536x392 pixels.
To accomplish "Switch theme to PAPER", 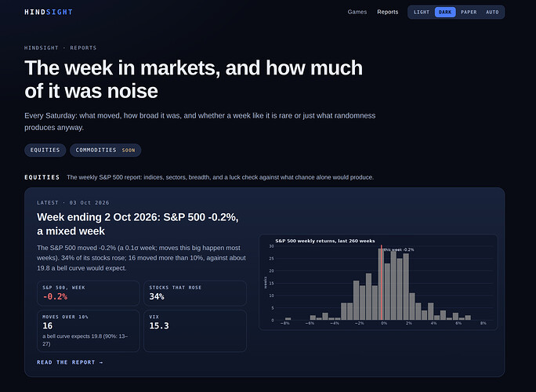I will point(469,12).
